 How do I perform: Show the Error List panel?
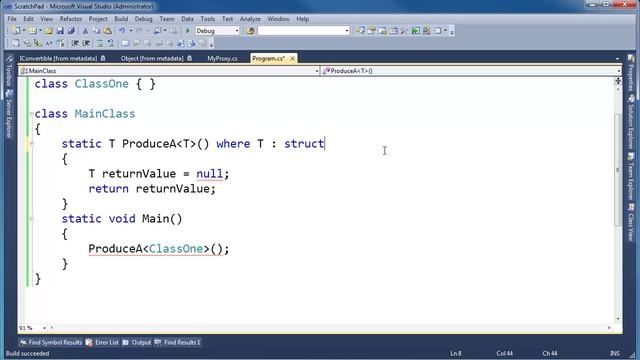coord(102,342)
